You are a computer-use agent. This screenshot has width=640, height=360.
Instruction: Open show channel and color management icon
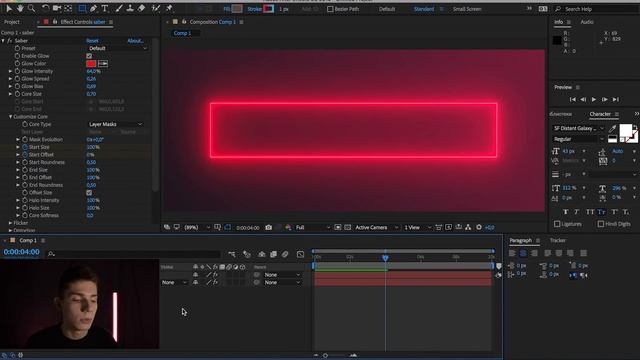pos(289,227)
